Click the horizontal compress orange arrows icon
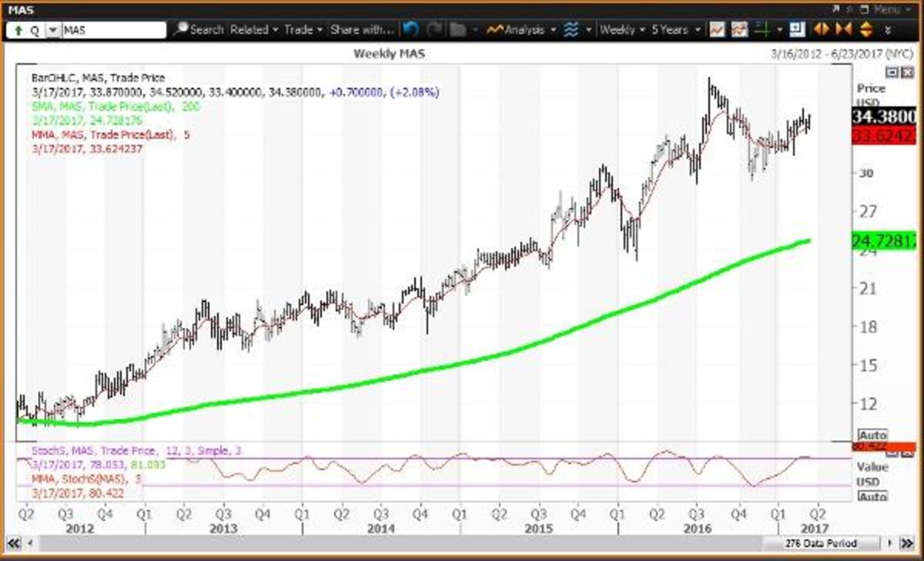The width and height of the screenshot is (924, 561). point(843,30)
